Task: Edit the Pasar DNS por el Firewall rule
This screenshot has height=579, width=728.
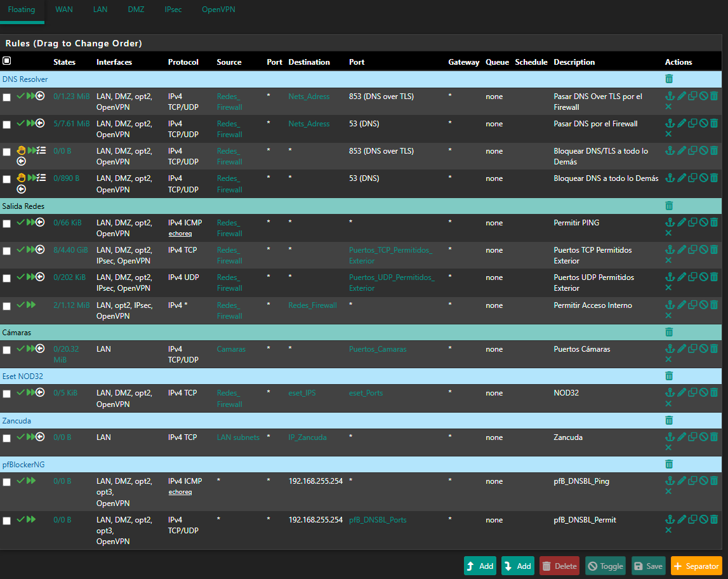Action: pyautogui.click(x=681, y=124)
